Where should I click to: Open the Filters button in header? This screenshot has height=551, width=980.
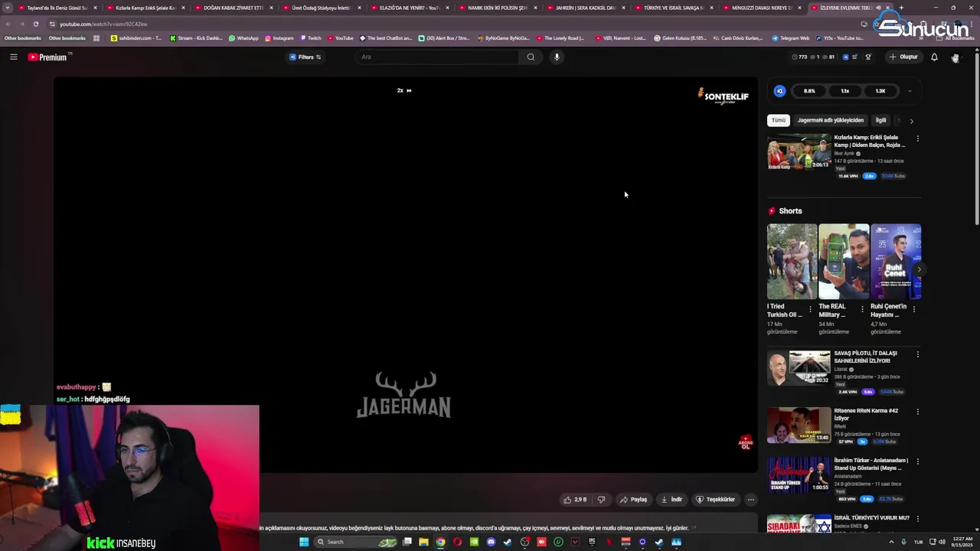(305, 57)
